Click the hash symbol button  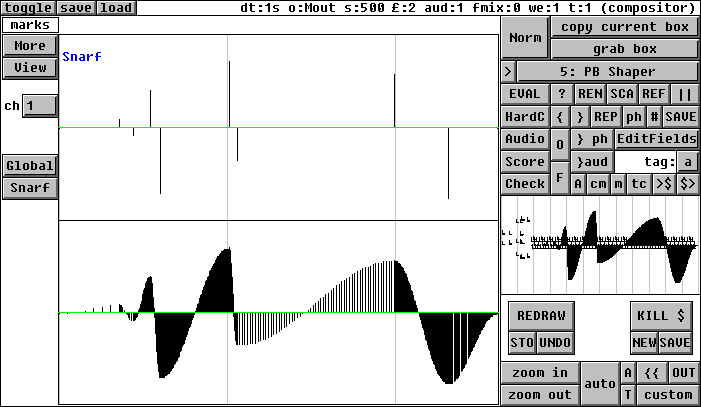click(654, 116)
